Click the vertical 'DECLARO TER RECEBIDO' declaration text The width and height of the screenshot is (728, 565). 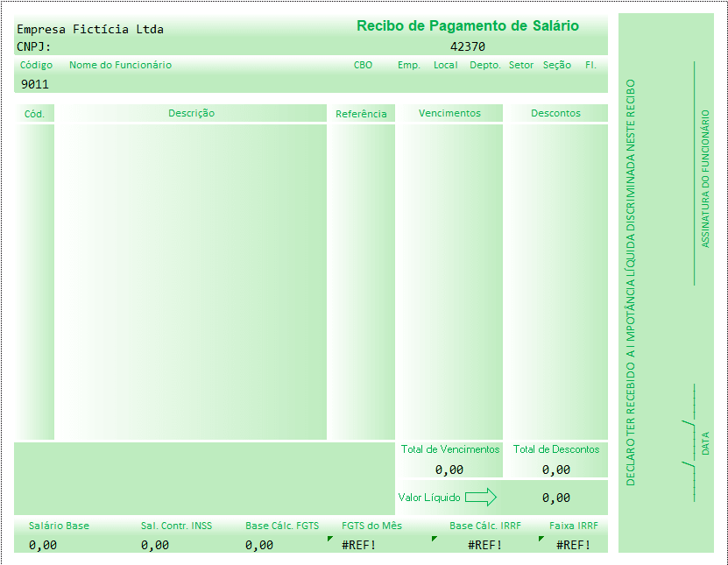630,283
